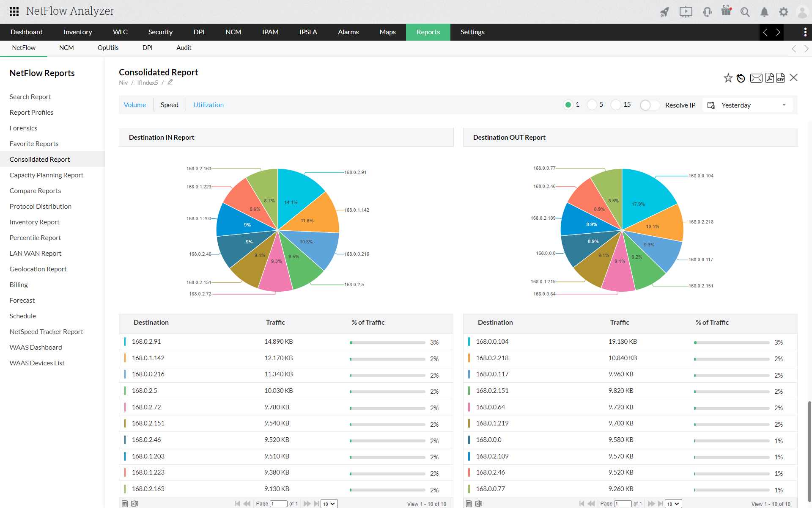Image resolution: width=812 pixels, height=508 pixels.
Task: Click the Consolidated Report menu item
Action: coord(39,159)
